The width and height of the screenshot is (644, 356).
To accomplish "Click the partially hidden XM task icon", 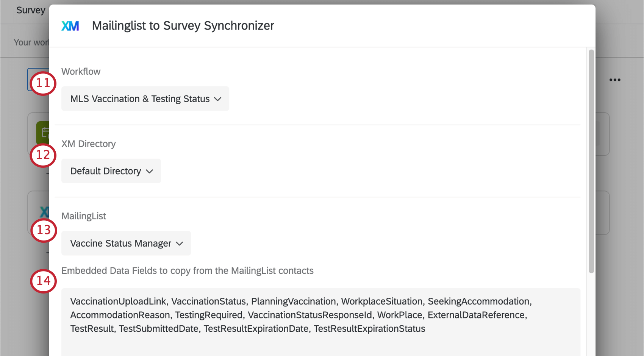I will pyautogui.click(x=44, y=212).
